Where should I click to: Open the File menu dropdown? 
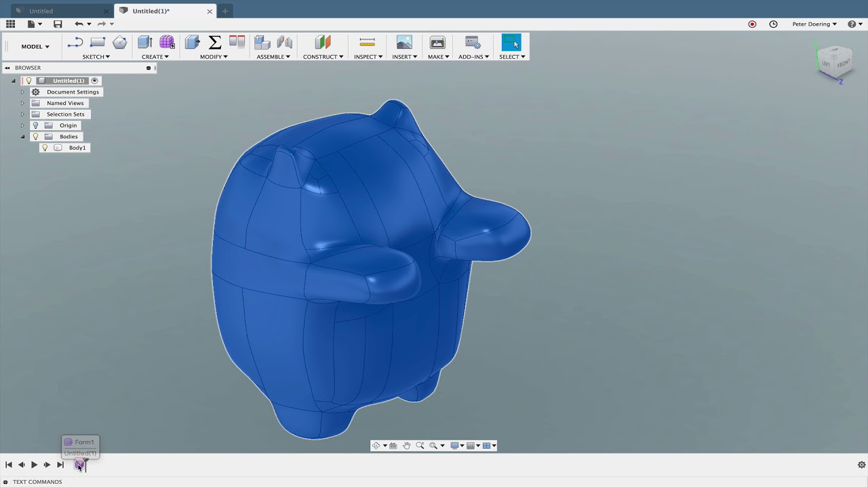35,24
